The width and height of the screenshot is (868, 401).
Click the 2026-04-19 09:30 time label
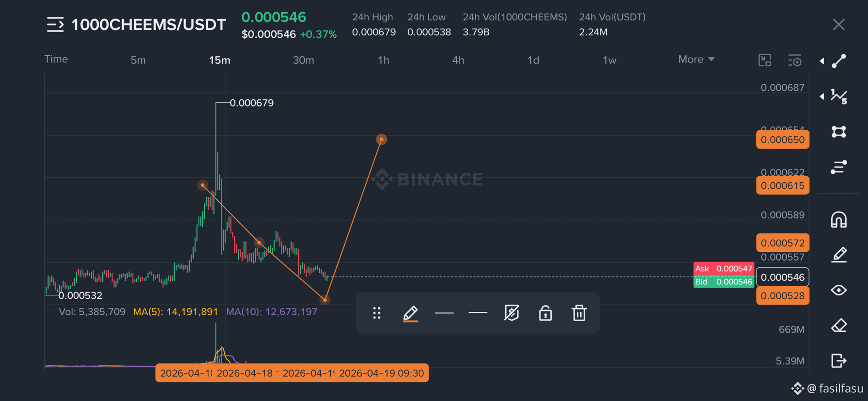[x=381, y=373]
